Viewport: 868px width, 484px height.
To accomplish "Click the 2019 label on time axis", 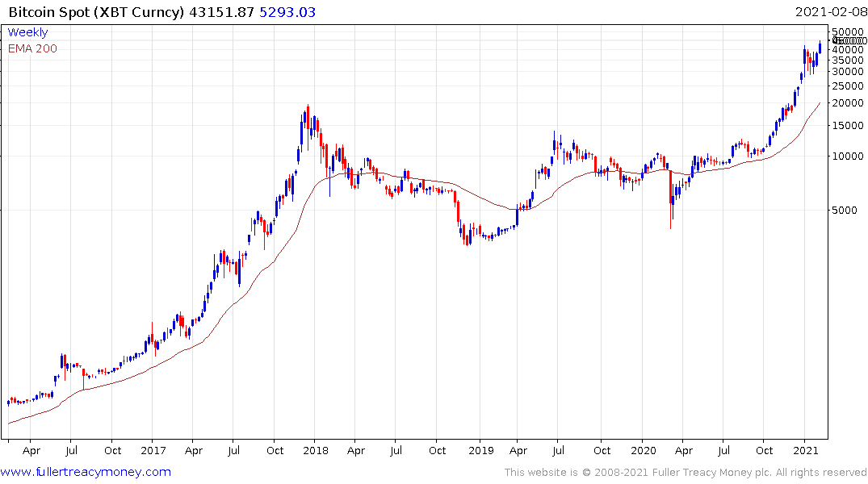I will 481,451.
